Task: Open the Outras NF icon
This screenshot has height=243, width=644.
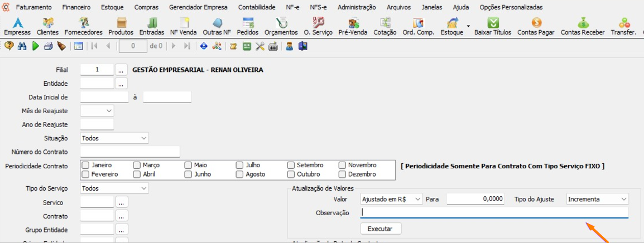Action: click(217, 26)
